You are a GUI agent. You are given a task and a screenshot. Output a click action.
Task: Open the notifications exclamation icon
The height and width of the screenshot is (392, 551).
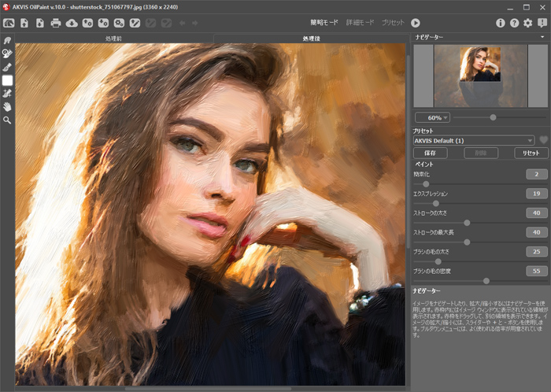[542, 23]
